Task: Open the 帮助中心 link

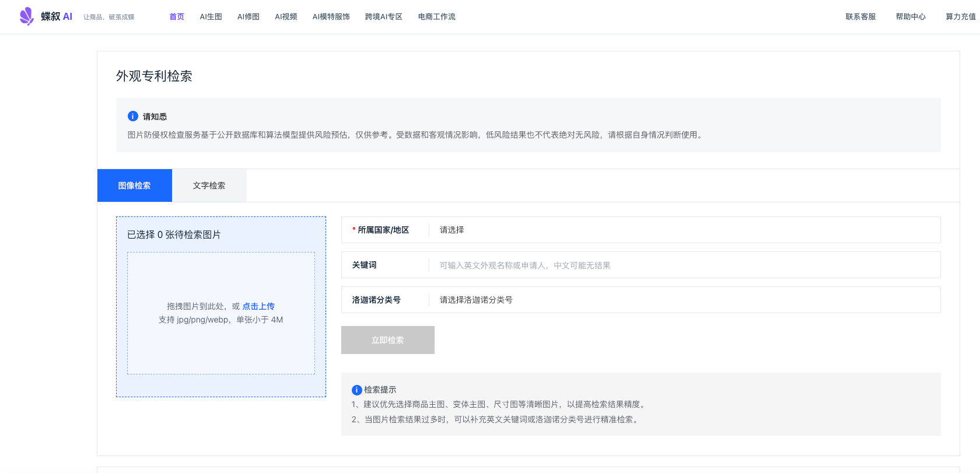Action: tap(911, 16)
